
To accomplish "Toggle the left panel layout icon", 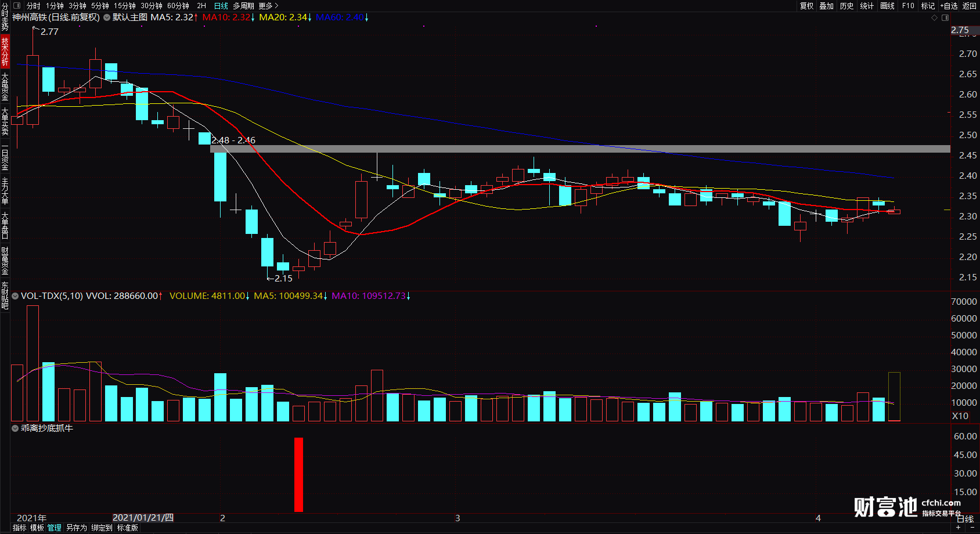I will pyautogui.click(x=17, y=6).
